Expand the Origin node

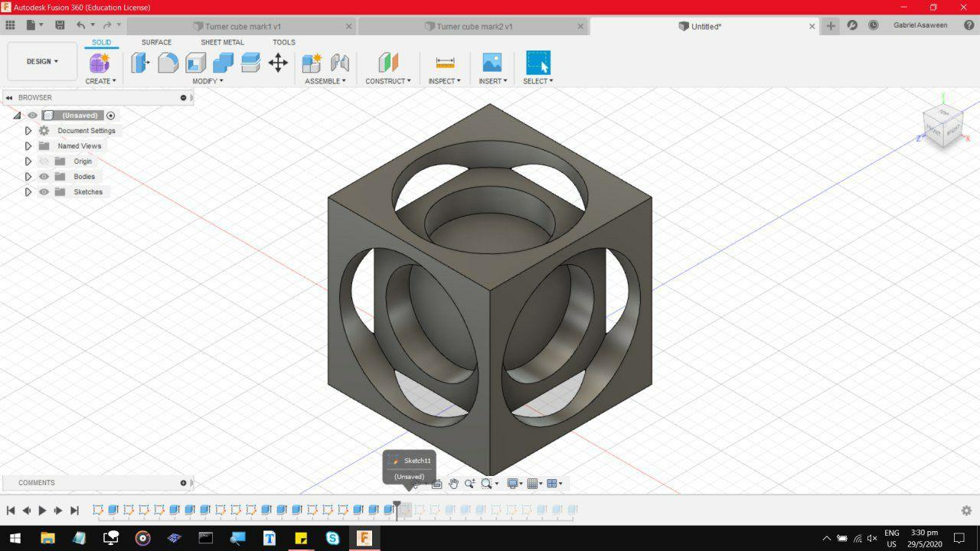tap(28, 161)
